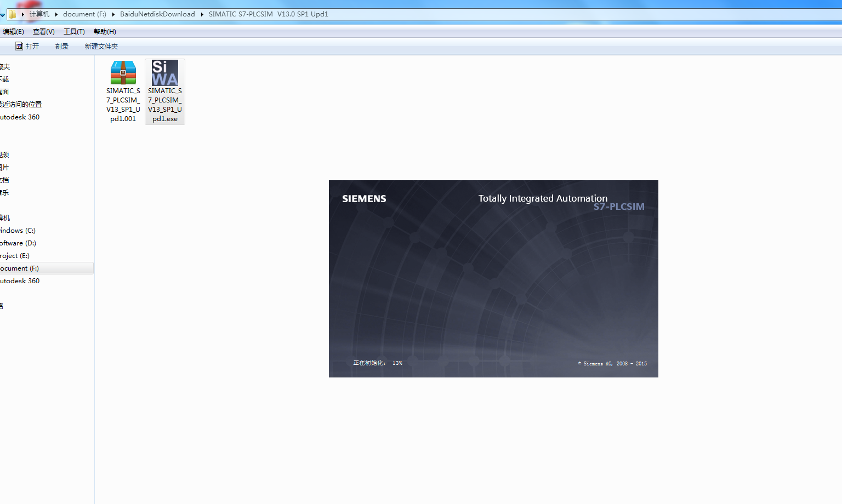Expand the arrow before 计算机 in path
Viewport: 842px width, 504px height.
pyautogui.click(x=22, y=14)
